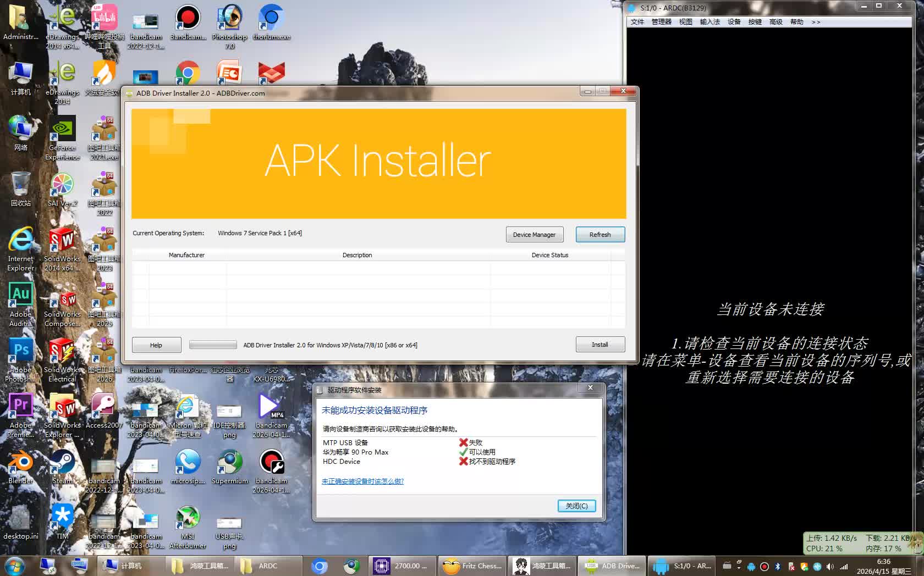Open 高级 menu in ARDC window
This screenshot has width=924, height=576.
point(776,22)
